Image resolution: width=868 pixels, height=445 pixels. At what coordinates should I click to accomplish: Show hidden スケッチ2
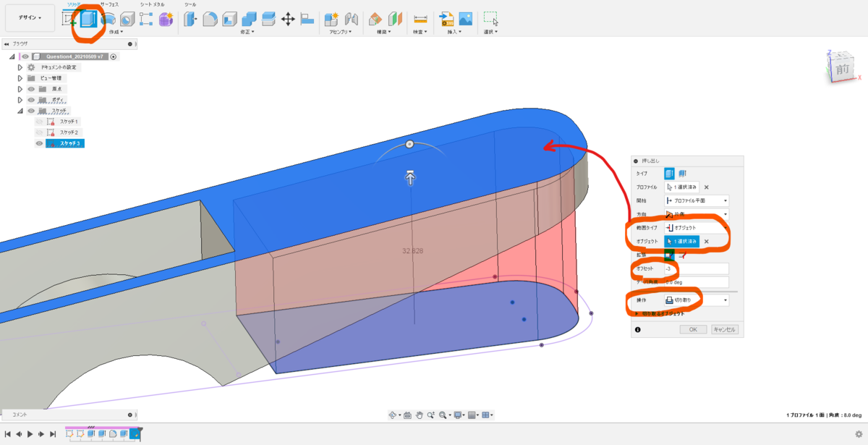pyautogui.click(x=41, y=132)
